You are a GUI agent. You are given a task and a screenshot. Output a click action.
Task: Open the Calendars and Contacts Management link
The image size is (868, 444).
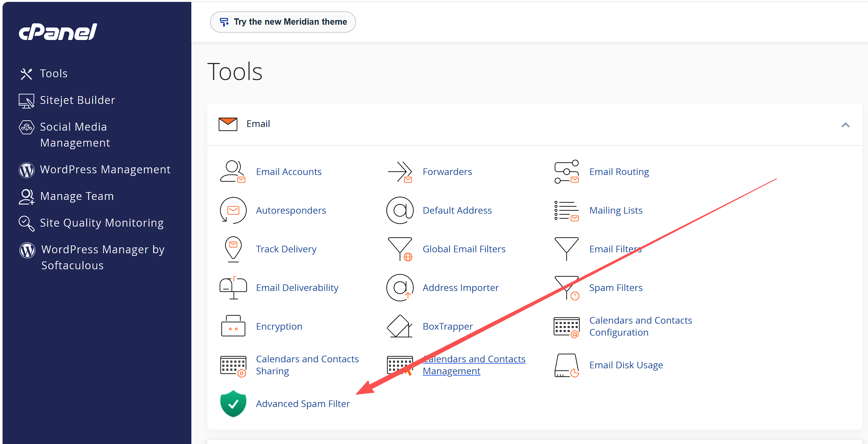(474, 365)
